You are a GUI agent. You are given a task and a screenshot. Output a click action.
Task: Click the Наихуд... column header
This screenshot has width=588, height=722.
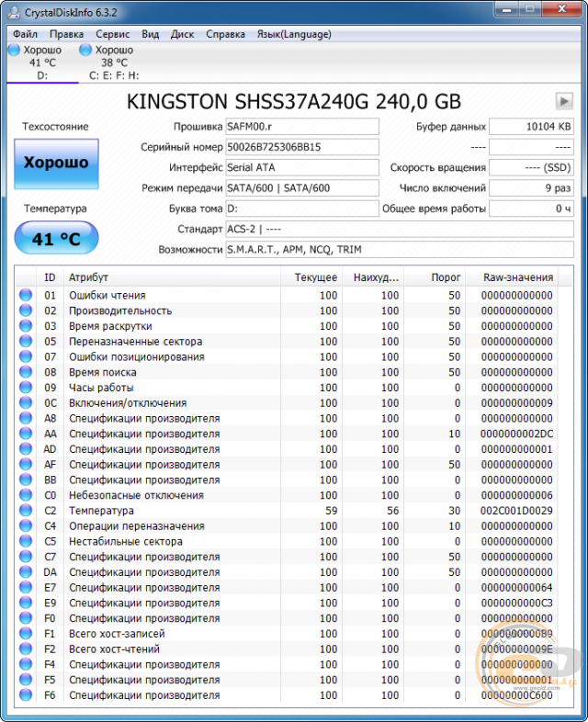(373, 277)
